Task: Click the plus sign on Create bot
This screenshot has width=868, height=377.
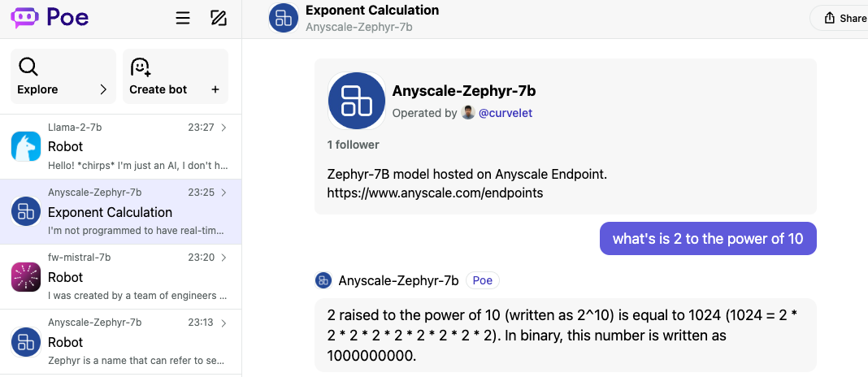Action: coord(215,89)
